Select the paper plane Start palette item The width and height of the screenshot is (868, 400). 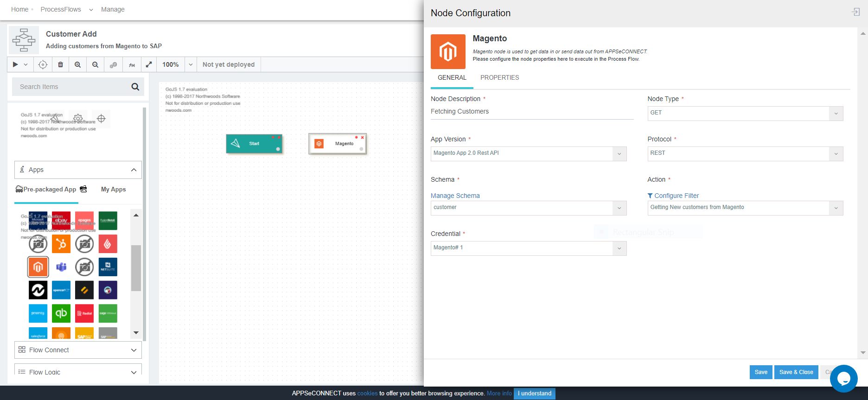tap(55, 119)
